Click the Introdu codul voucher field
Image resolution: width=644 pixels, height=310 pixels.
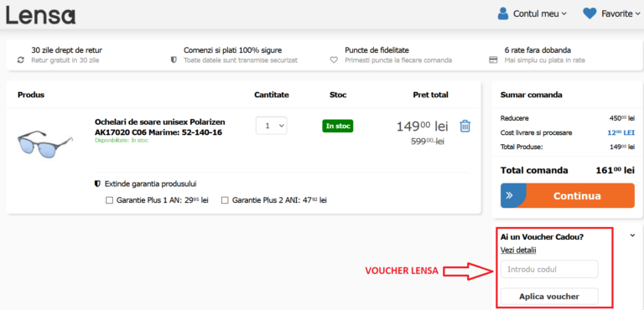549,269
